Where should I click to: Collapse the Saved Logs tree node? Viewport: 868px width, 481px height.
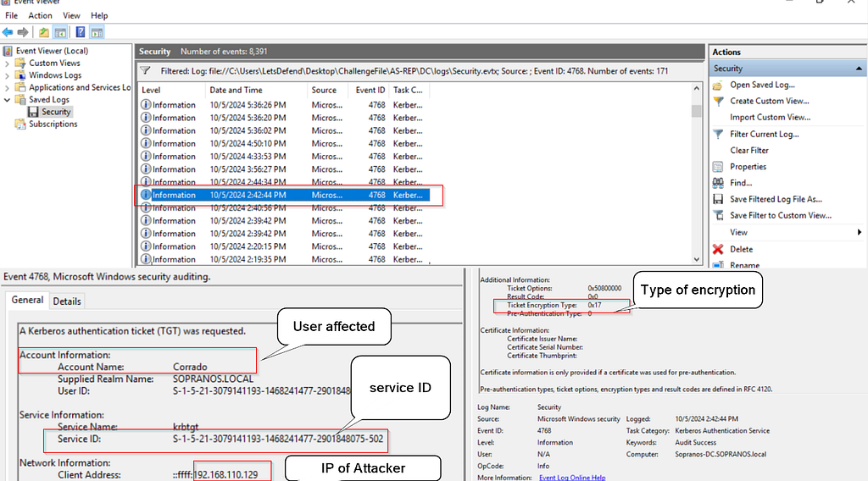[x=7, y=100]
